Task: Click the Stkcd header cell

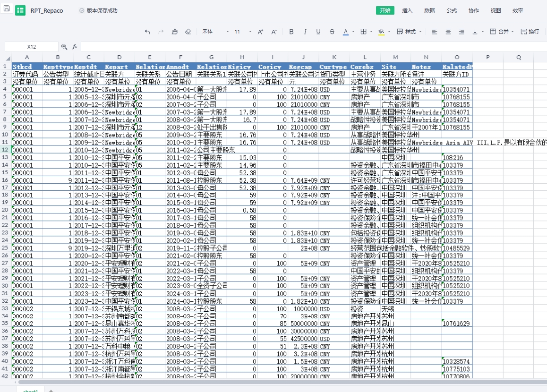Action: coord(27,67)
